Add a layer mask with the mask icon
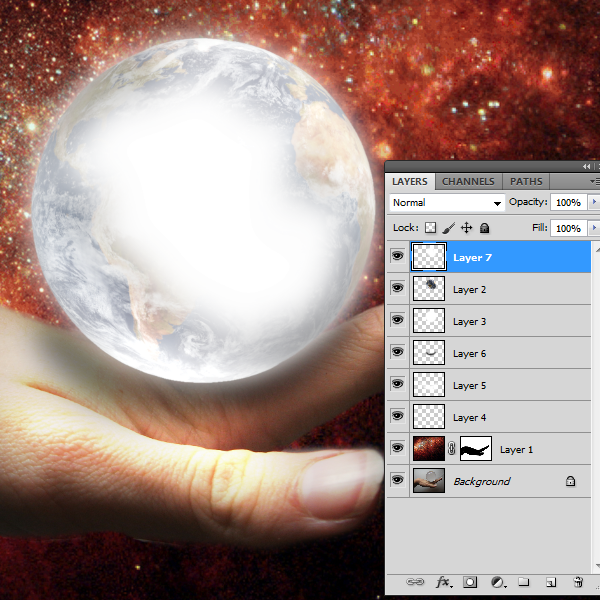 tap(470, 582)
